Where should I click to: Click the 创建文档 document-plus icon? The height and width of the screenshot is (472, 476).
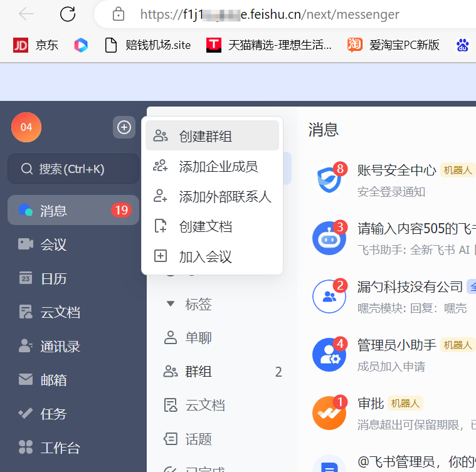161,226
